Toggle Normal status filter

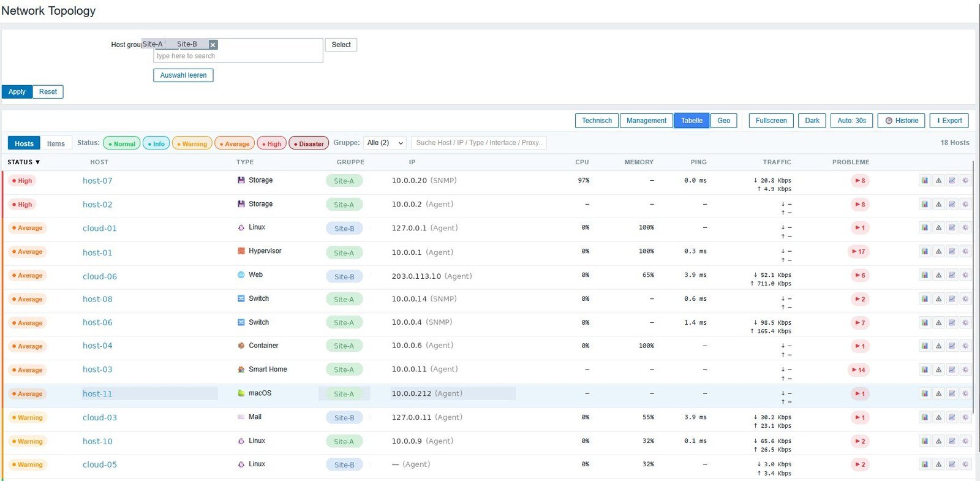(122, 143)
